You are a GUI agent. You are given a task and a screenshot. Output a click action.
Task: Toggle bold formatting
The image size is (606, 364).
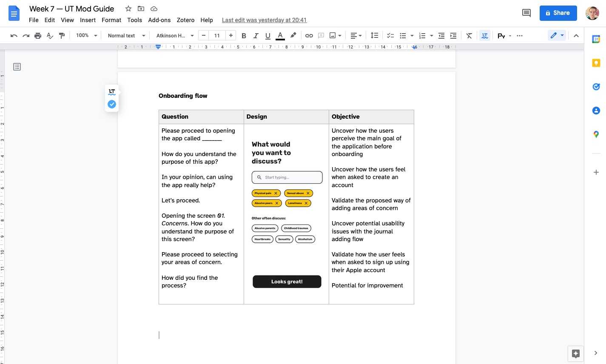pos(244,36)
